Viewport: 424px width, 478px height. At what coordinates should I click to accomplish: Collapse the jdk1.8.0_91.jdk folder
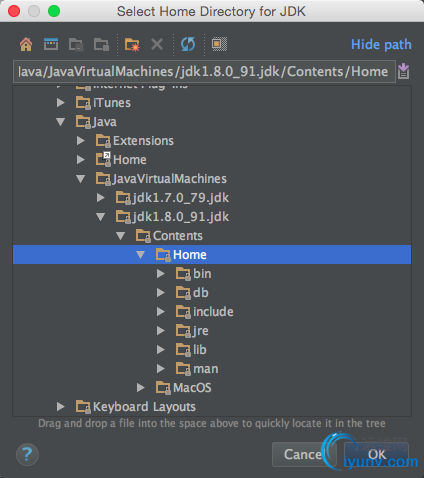coord(101,217)
